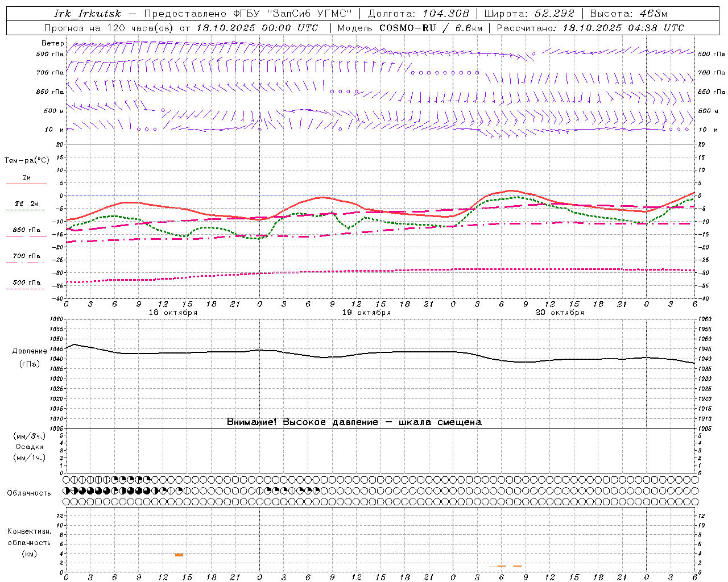Click the 'Осадки' precipitation label
Screen dimensions: 728x582
pyautogui.click(x=30, y=447)
